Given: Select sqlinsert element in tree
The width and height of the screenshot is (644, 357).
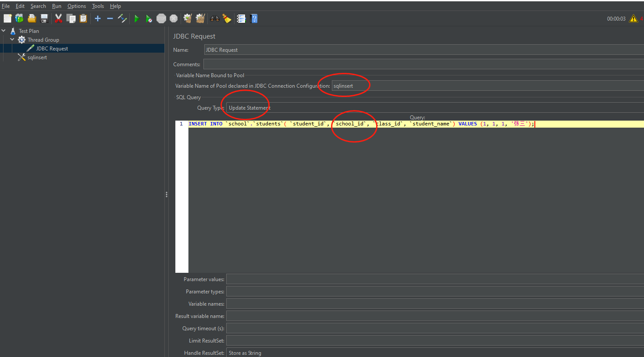Looking at the screenshot, I should tap(37, 57).
